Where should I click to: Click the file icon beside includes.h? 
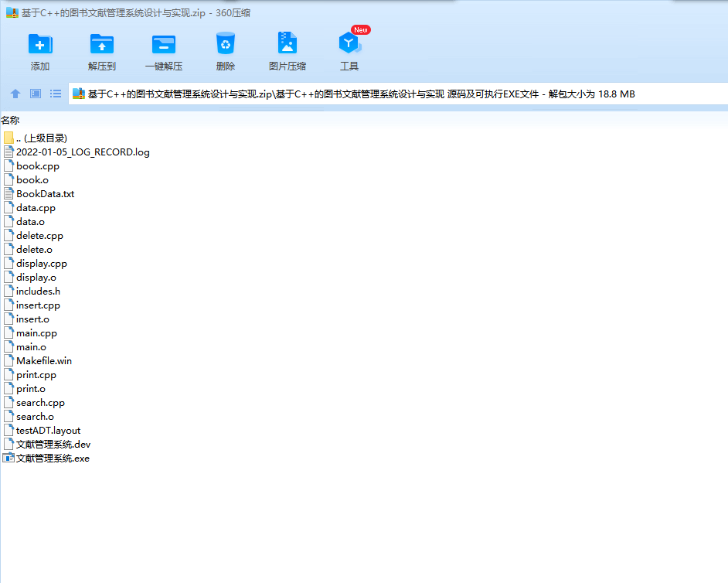9,291
